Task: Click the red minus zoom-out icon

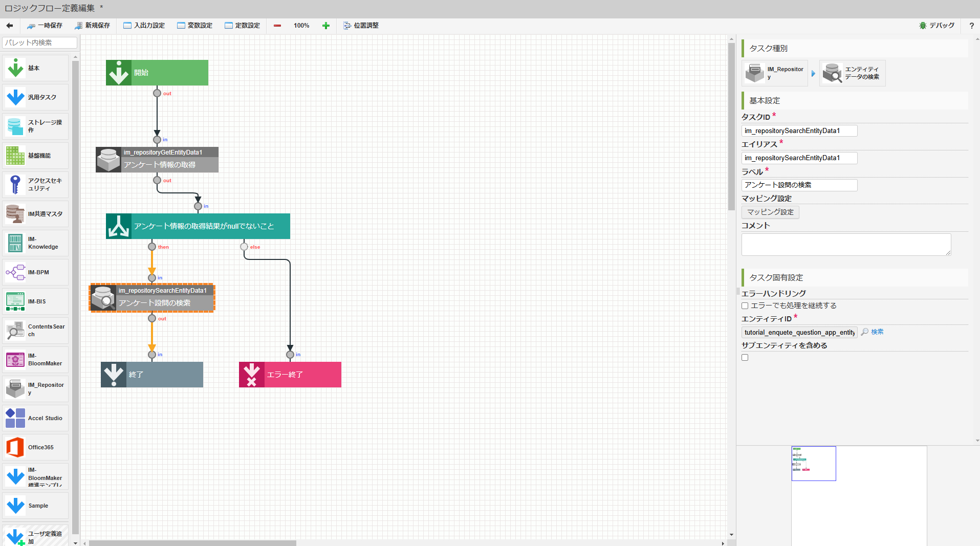Action: coord(277,26)
